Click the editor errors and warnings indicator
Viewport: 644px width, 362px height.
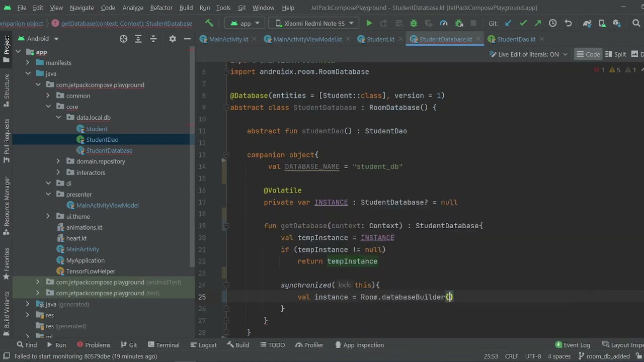pyautogui.click(x=615, y=70)
